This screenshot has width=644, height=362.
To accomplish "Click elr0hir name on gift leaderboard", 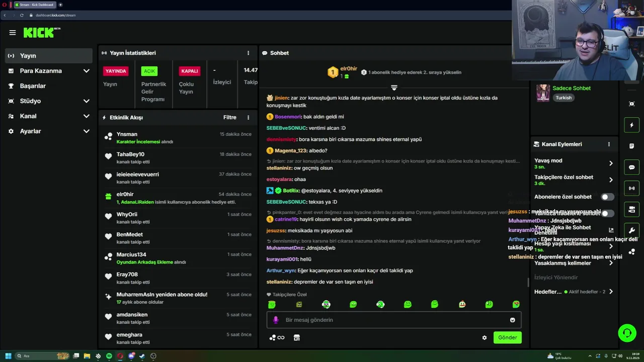I will click(349, 69).
